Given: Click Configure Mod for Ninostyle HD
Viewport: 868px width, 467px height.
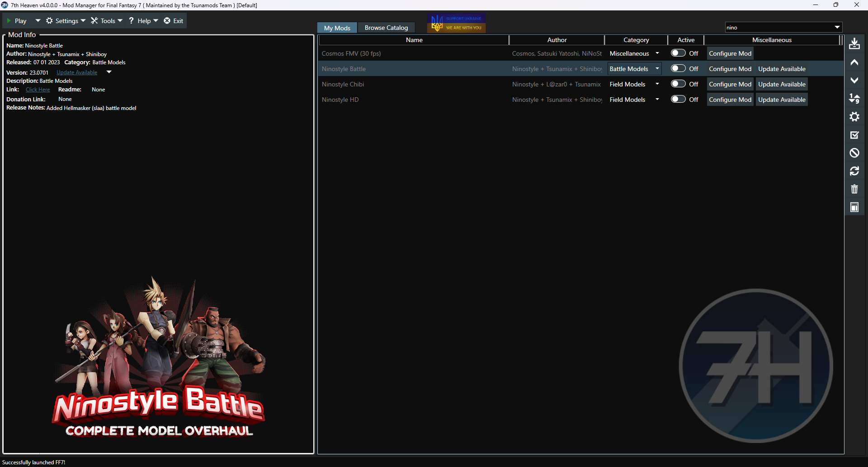Looking at the screenshot, I should pos(730,100).
